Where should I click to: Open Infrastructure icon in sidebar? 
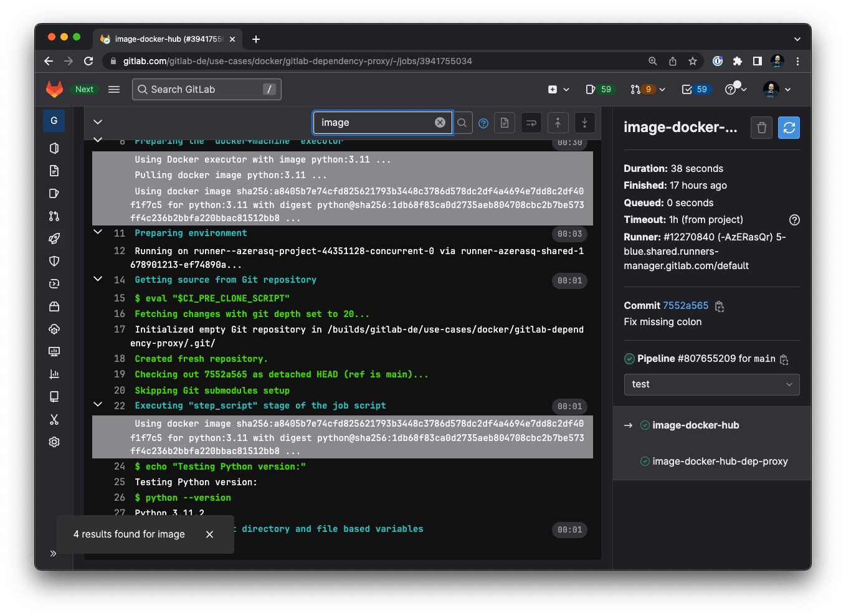54,329
